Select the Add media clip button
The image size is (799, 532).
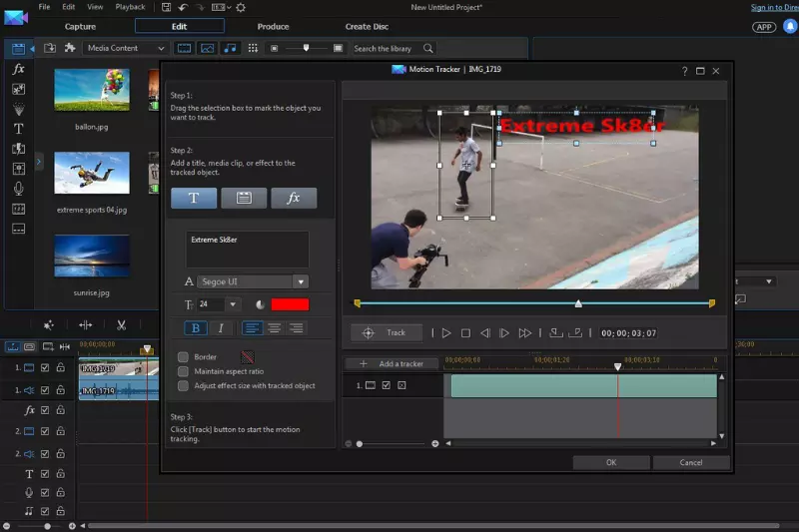pyautogui.click(x=244, y=198)
